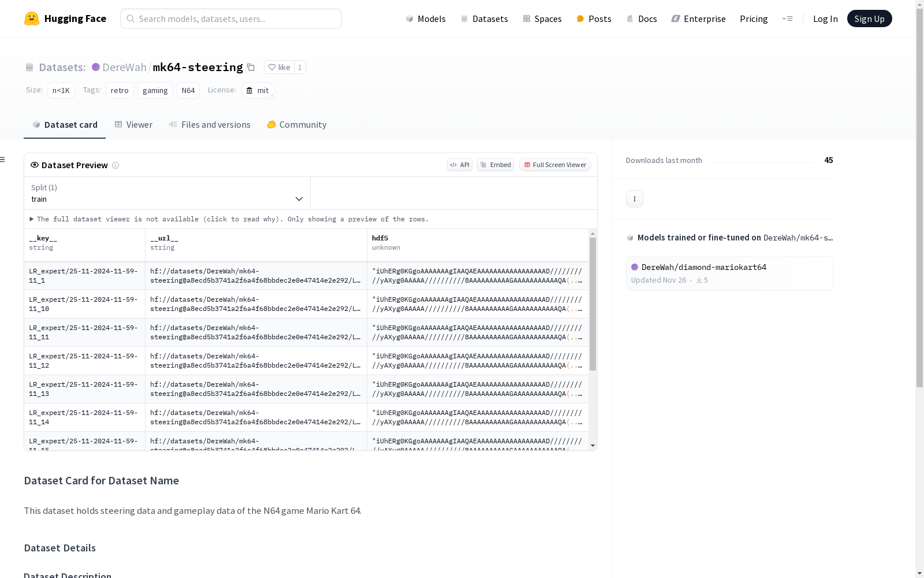
Task: Select the row key ending 11_13
Action: [84, 389]
